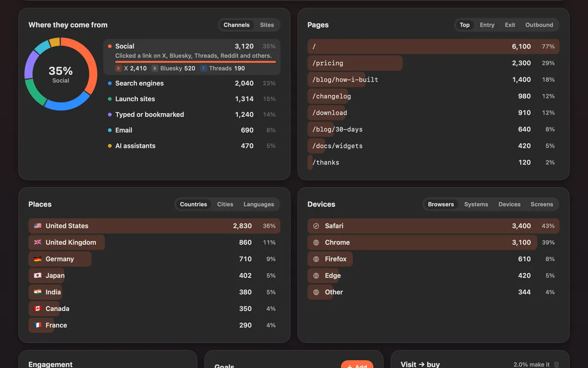Click the globe icon beside Other
Screen dimensions: 588x368
tap(316, 292)
